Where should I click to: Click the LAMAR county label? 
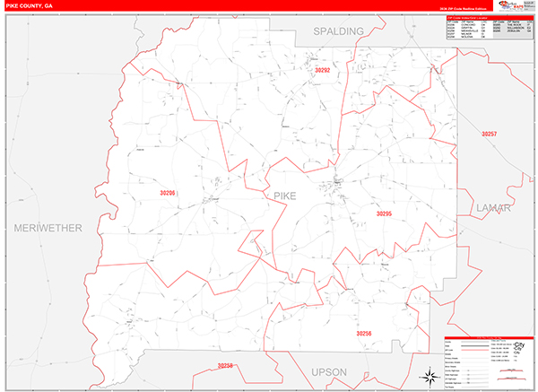[x=493, y=208]
